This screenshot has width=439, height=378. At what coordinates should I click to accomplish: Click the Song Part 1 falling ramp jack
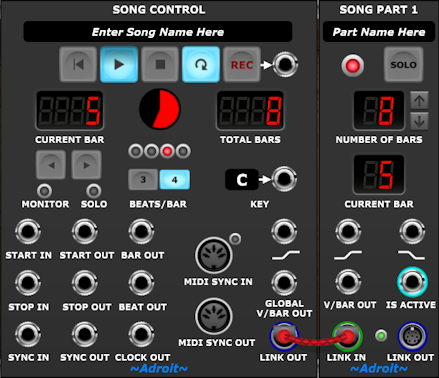pos(412,231)
